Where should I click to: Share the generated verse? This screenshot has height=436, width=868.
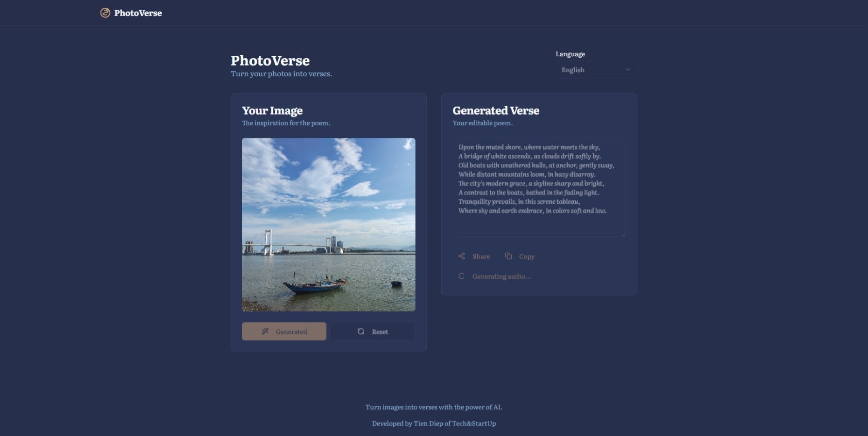pyautogui.click(x=474, y=256)
